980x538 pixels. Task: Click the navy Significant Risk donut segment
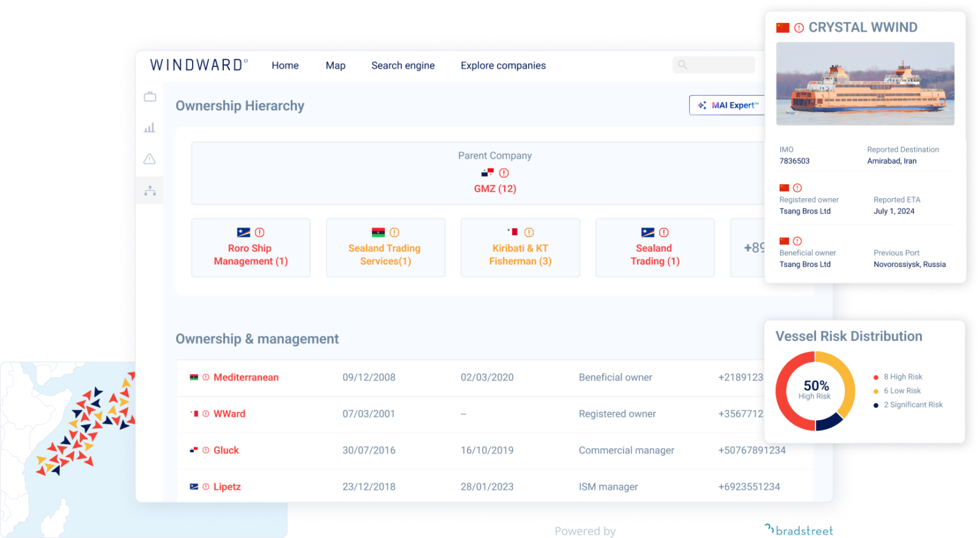[x=829, y=422]
